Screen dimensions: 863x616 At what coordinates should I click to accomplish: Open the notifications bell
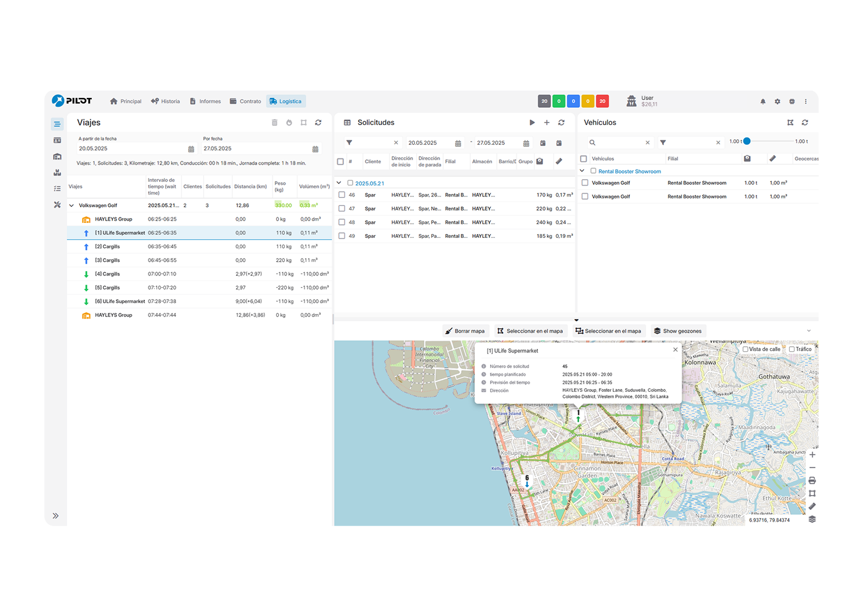(763, 102)
